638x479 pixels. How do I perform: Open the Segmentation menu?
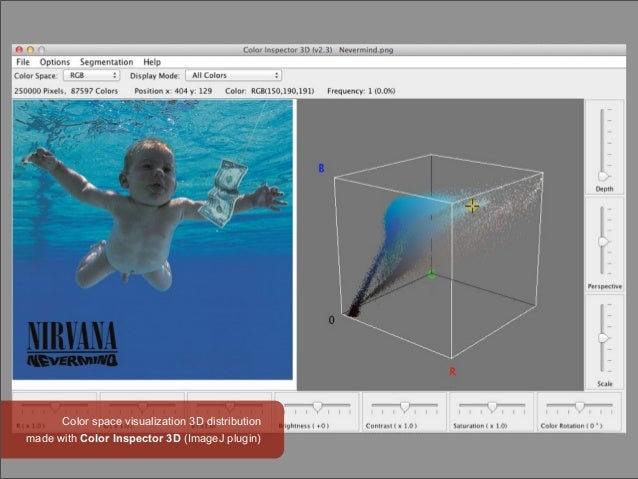point(107,62)
